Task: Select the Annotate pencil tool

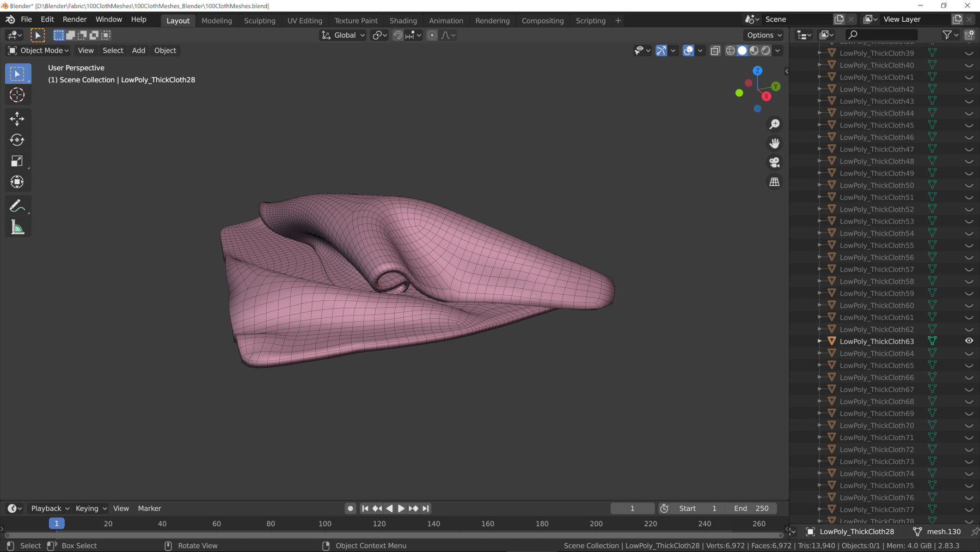Action: (17, 206)
